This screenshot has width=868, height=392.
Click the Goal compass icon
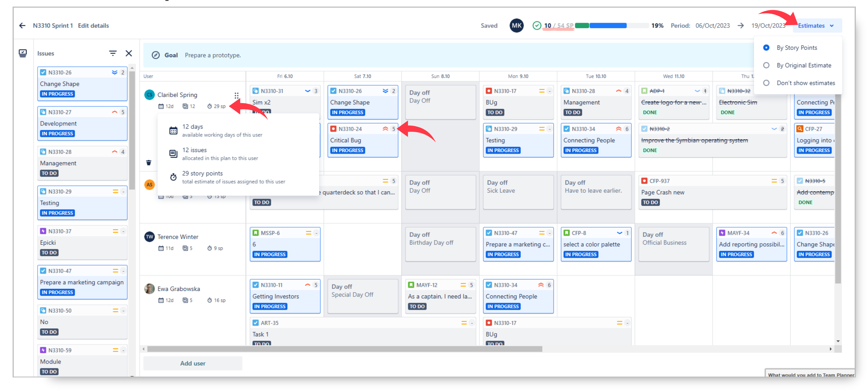click(x=155, y=55)
